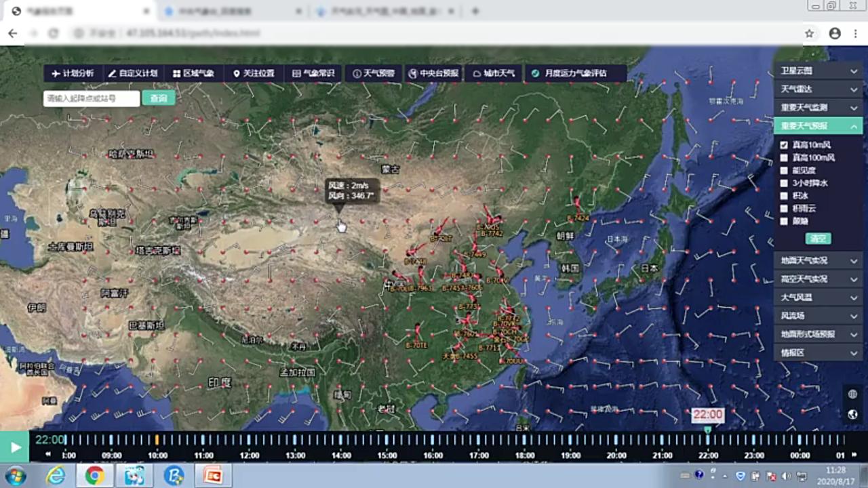Uncheck the 10m风 checkbox

pyautogui.click(x=784, y=145)
